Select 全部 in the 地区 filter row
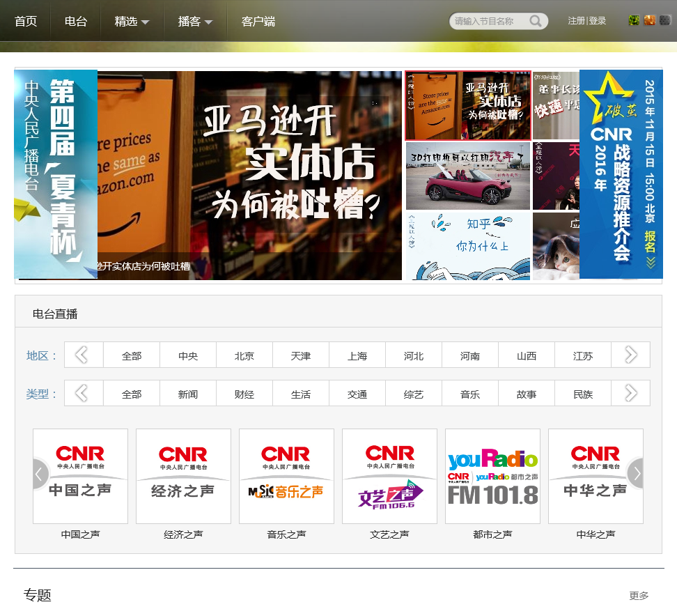Viewport: 677px width, 616px height. coord(132,356)
